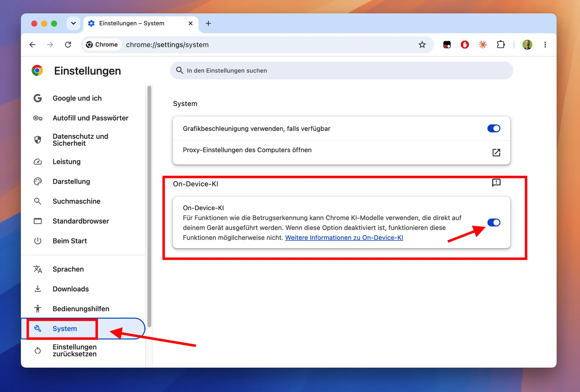Open Weitere Informationen zu On-Device-KI link
The width and height of the screenshot is (580, 392).
click(344, 238)
